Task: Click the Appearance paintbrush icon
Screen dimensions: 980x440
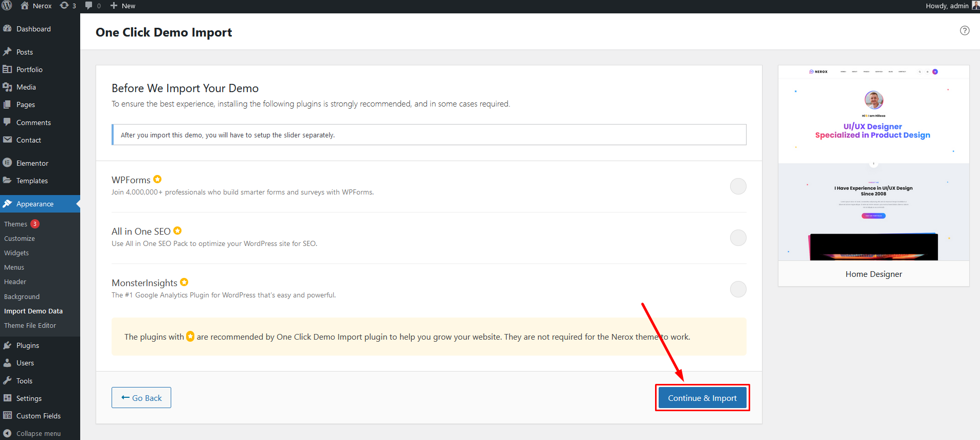Action: point(7,204)
